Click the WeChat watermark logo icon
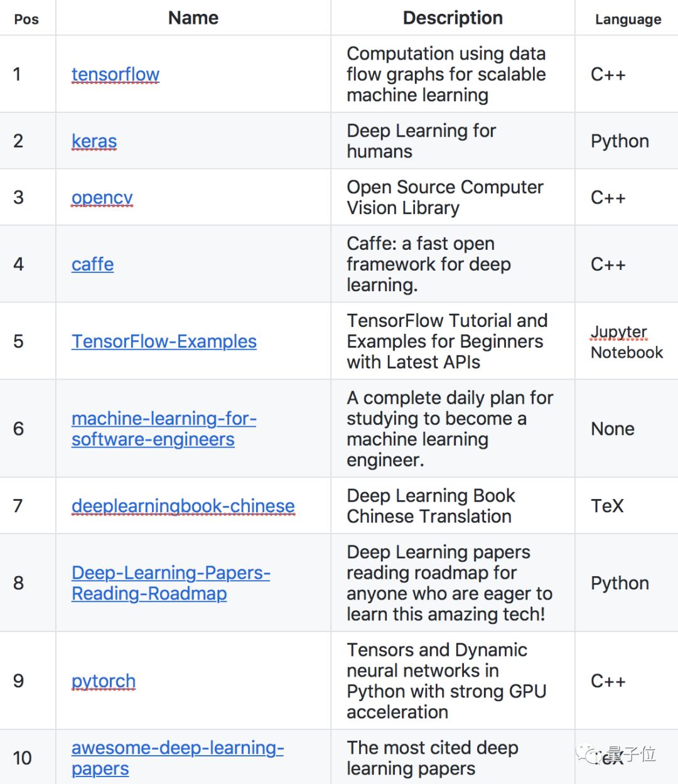Image resolution: width=678 pixels, height=784 pixels. click(588, 752)
